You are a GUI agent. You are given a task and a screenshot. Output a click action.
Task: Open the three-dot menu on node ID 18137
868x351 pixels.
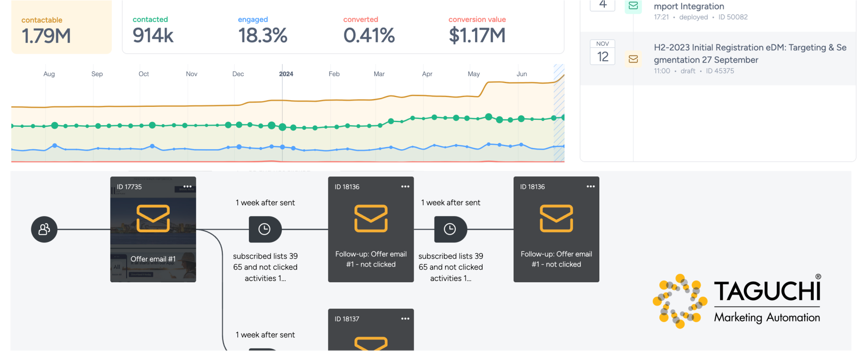click(405, 319)
